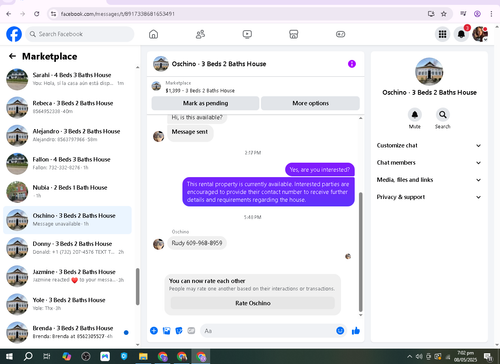The image size is (500, 364).
Task: Open the Gaming icon in top navigation
Action: click(340, 34)
